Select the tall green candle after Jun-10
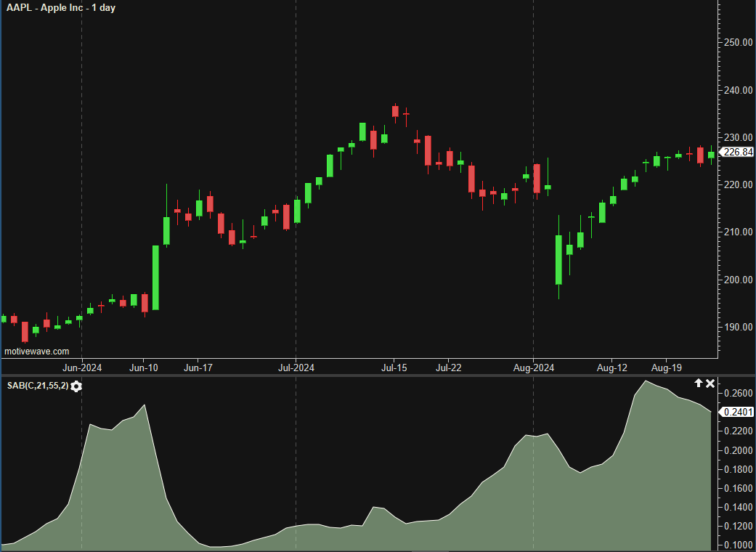The image size is (756, 552). [x=155, y=277]
